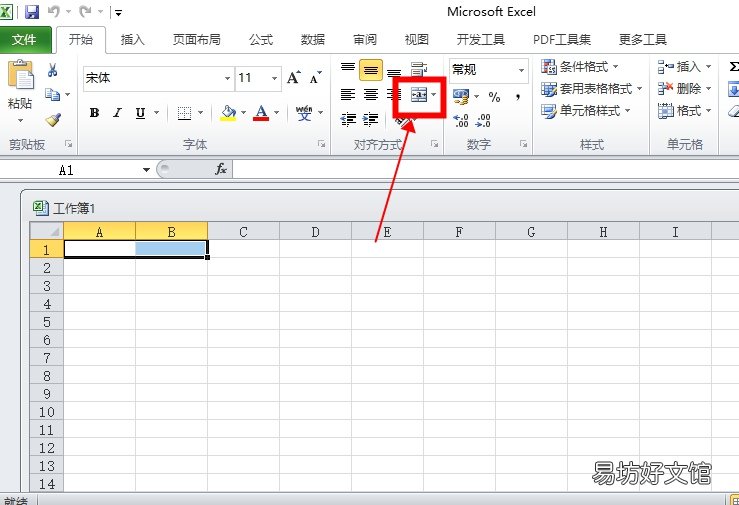The width and height of the screenshot is (739, 505).
Task: Click decrease indent icon
Action: [348, 120]
